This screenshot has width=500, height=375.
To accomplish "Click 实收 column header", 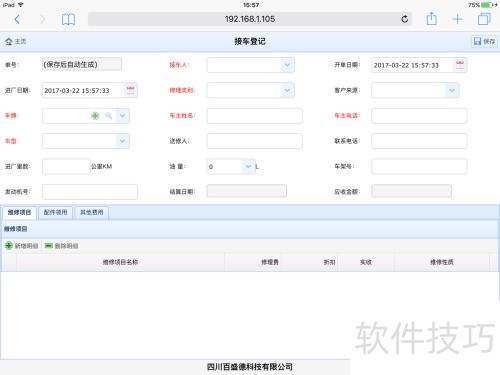I will (x=366, y=262).
